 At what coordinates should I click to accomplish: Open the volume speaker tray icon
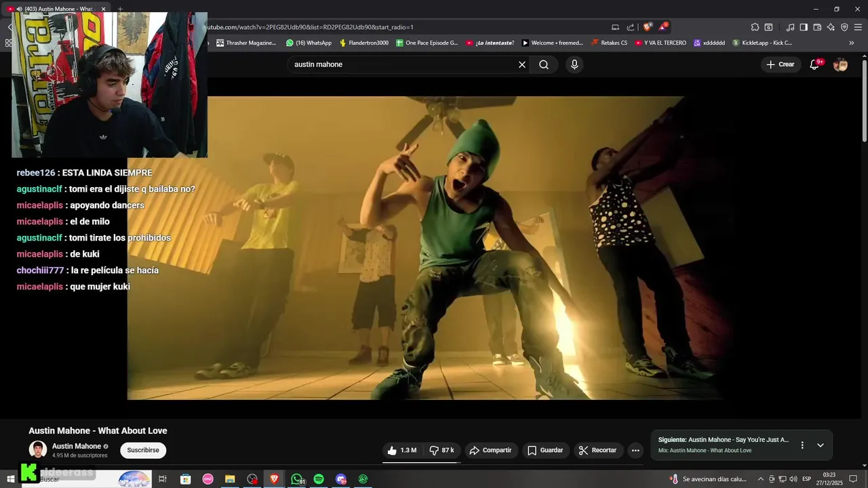point(793,479)
